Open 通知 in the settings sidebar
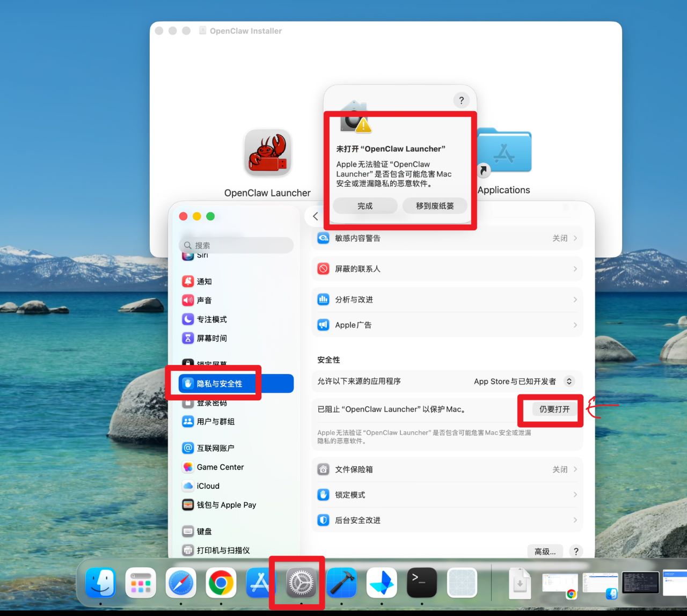The height and width of the screenshot is (616, 687). pos(204,281)
